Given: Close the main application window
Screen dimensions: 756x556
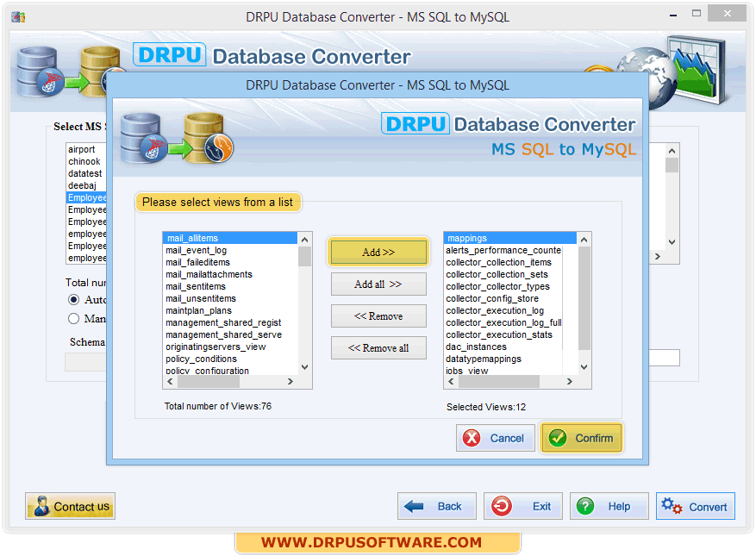Looking at the screenshot, I should (727, 14).
